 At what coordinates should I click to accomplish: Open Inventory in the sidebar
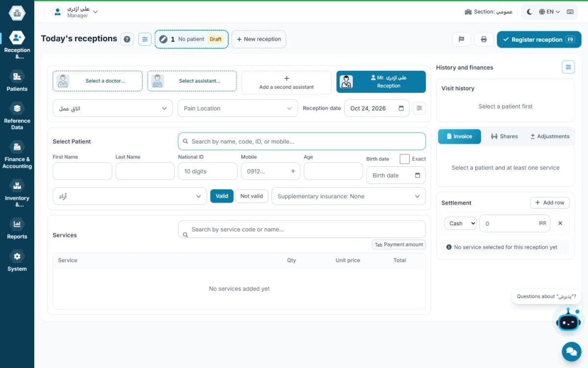pyautogui.click(x=17, y=193)
